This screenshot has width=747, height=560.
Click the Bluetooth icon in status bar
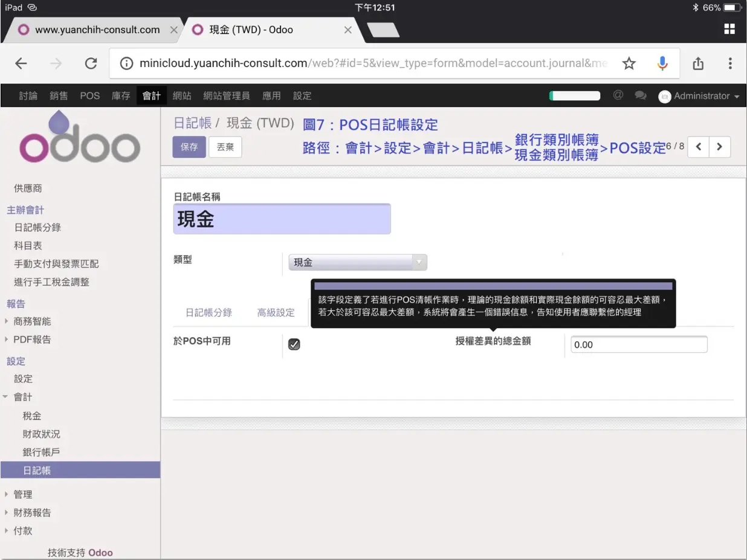696,8
